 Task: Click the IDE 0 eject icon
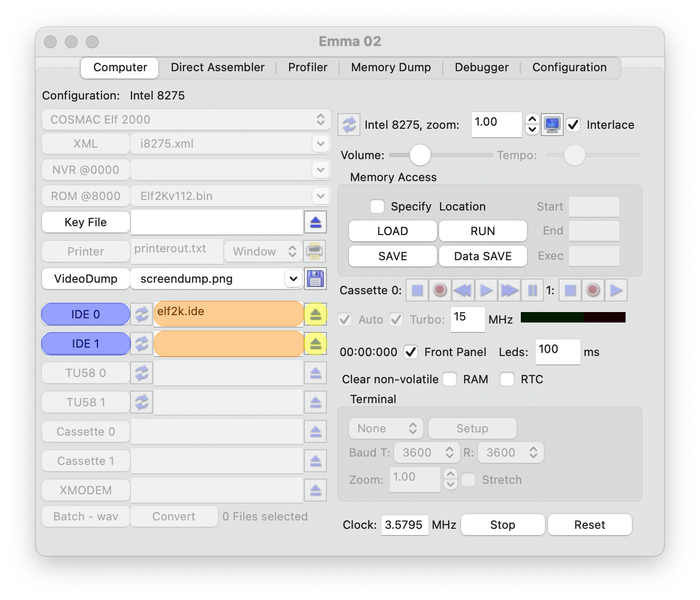point(315,314)
